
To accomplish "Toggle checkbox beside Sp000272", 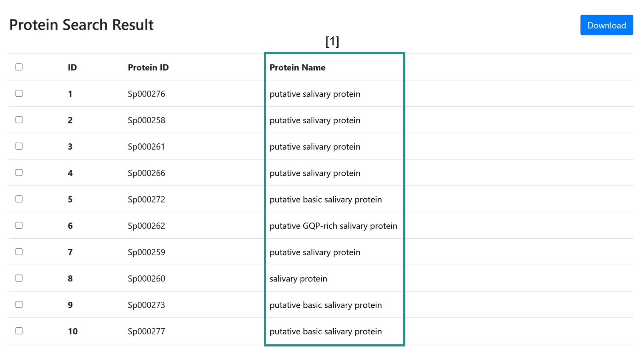I will [x=19, y=199].
